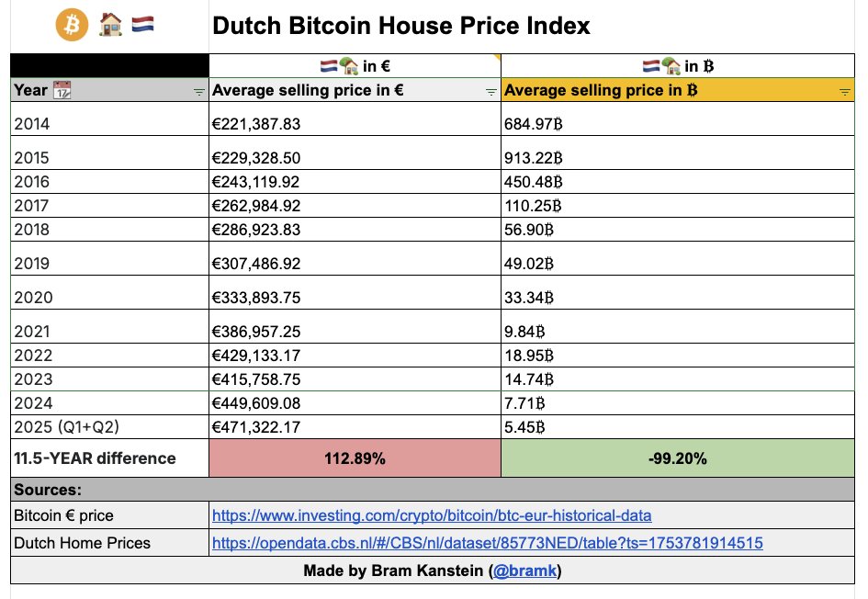
Task: Open the opendata.cbs.nl dataset link
Action: [487, 543]
